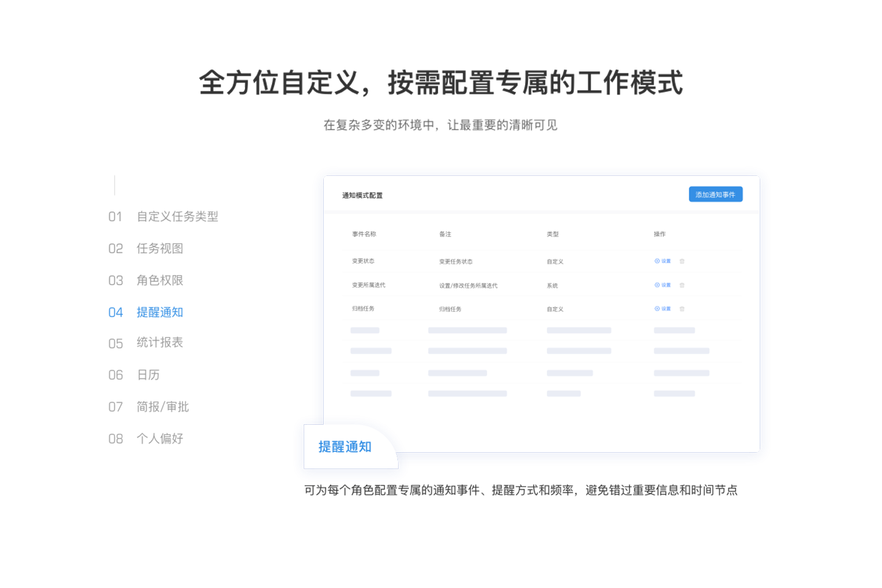This screenshot has height=588, width=882.
Task: Click the 类型 column header
Action: 553,234
